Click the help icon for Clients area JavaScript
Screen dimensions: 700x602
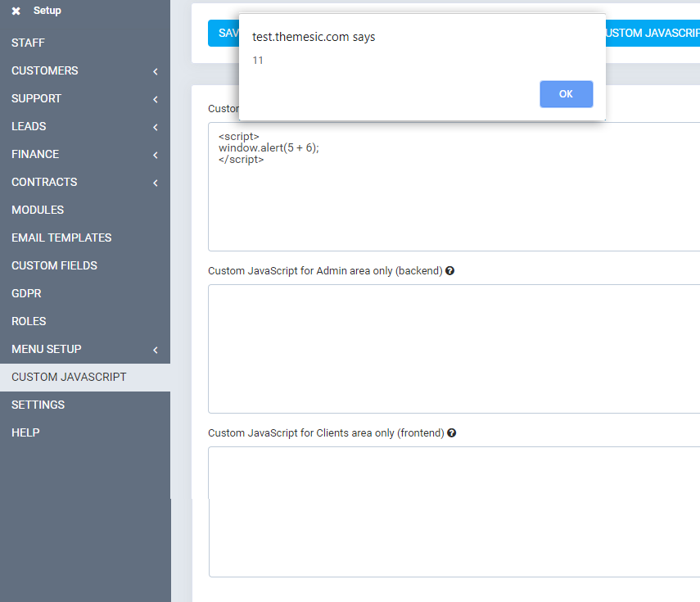click(x=451, y=432)
